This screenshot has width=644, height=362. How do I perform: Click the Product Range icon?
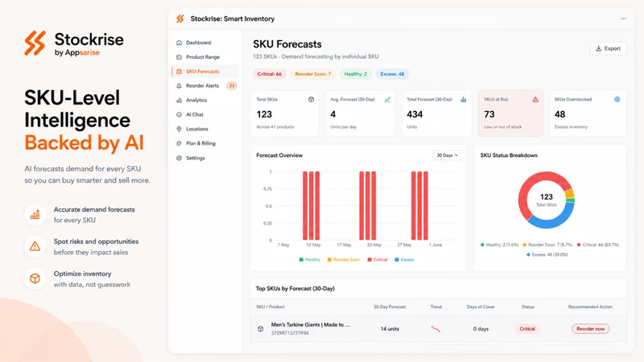(x=179, y=57)
